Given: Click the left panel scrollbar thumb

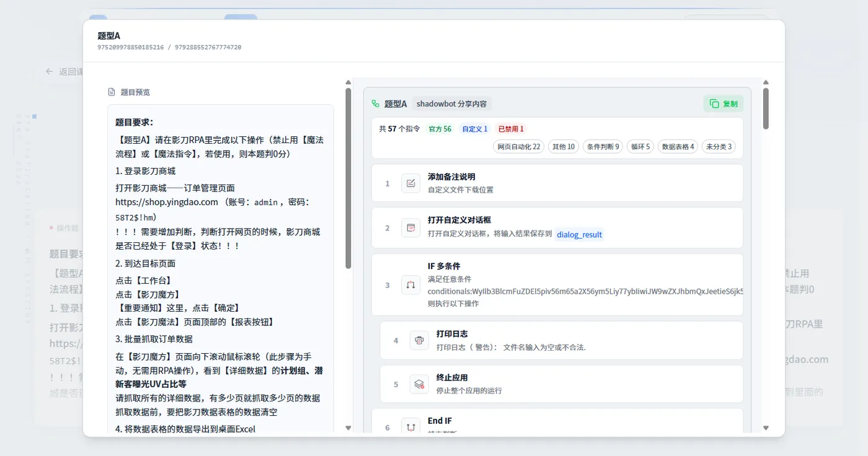Looking at the screenshot, I should pyautogui.click(x=348, y=178).
